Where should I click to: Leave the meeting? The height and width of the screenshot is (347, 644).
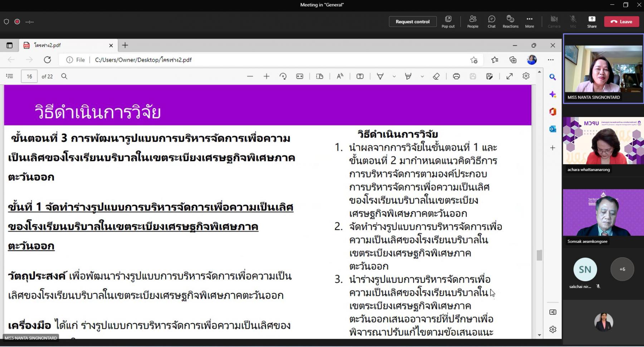(x=621, y=22)
